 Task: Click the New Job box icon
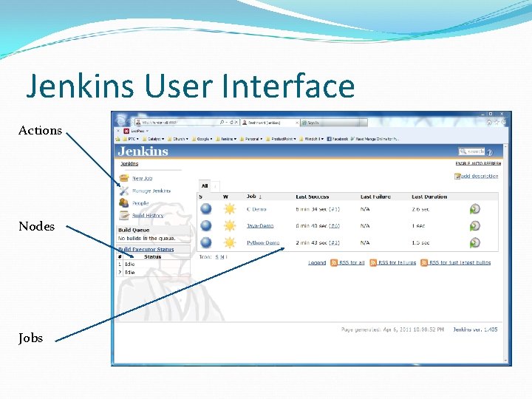point(124,178)
